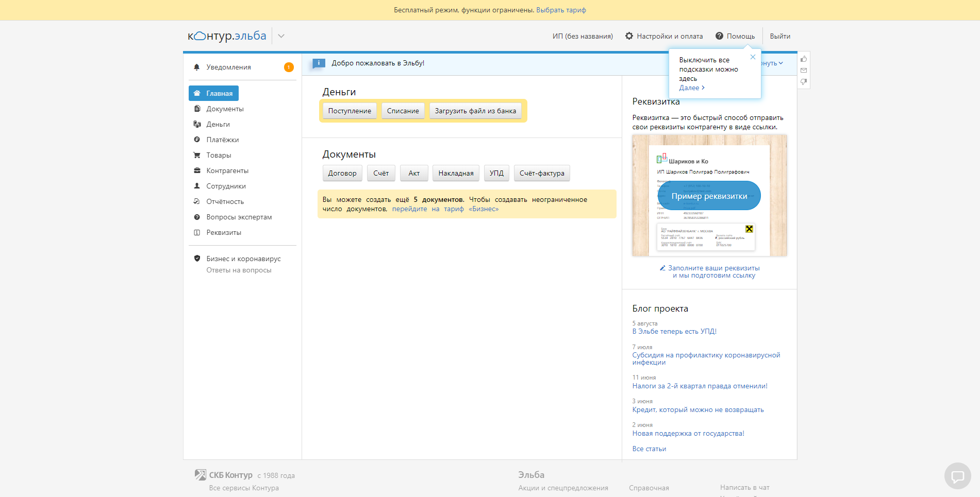Image resolution: width=980 pixels, height=497 pixels.
Task: Click the thumbs-down feedback icon
Action: point(804,82)
